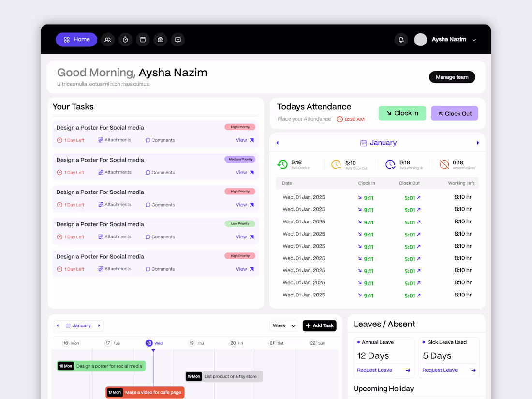The height and width of the screenshot is (399, 532).
Task: Click the Manage team button
Action: (x=452, y=77)
